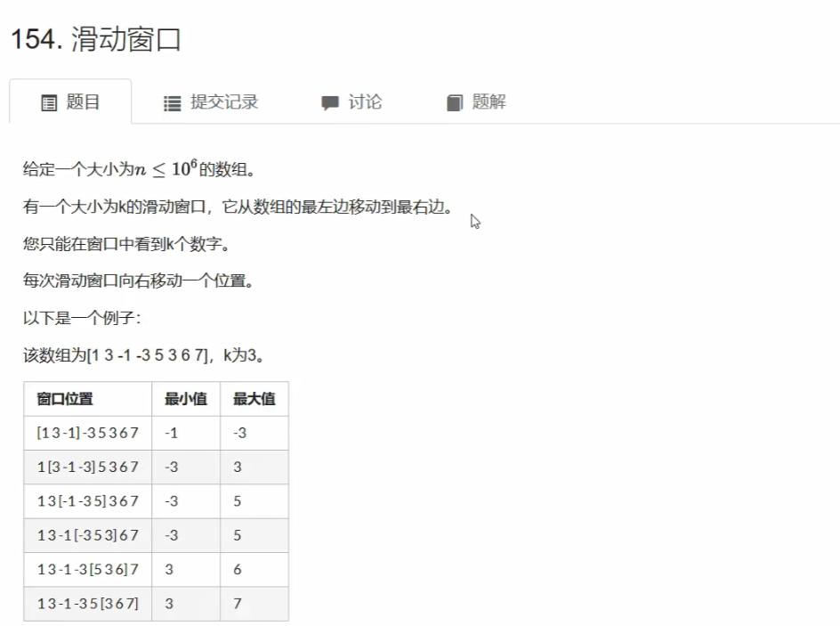Click the 最小值 column header

186,399
